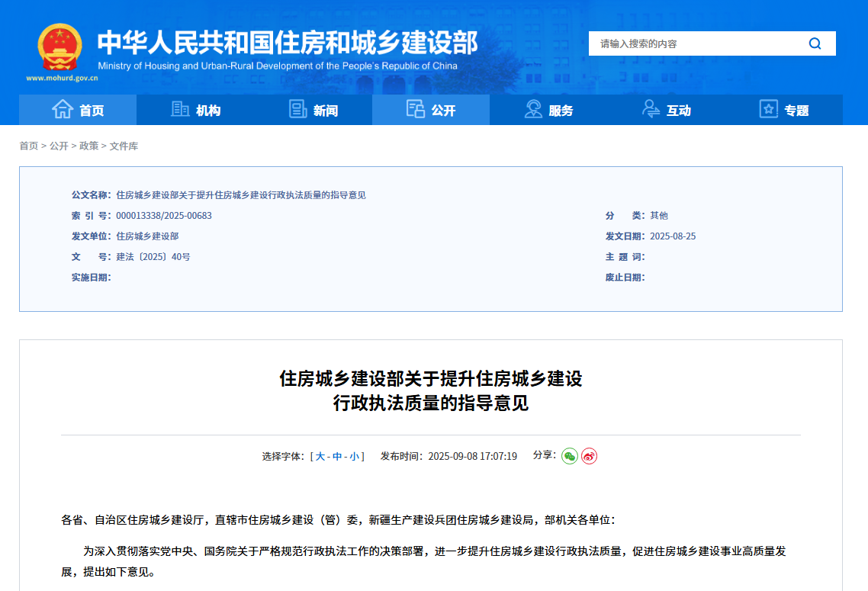Set font size to small (小)
Image resolution: width=868 pixels, height=591 pixels.
[354, 456]
